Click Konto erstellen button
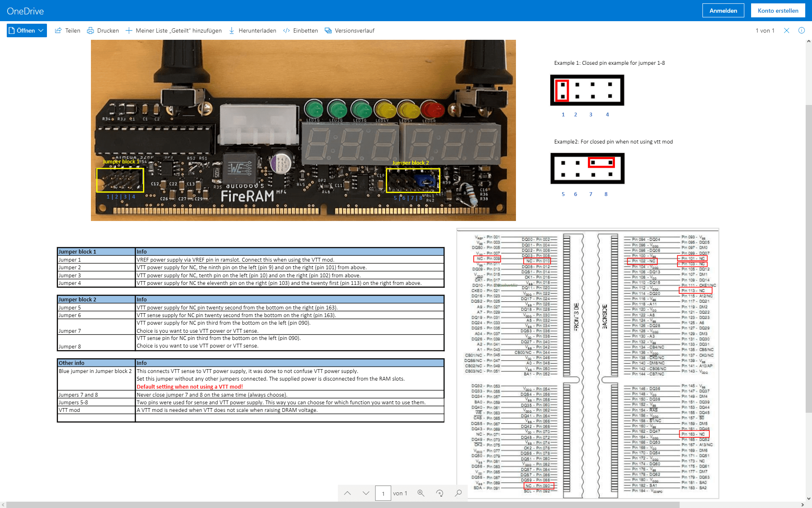The image size is (812, 508). pos(778,11)
